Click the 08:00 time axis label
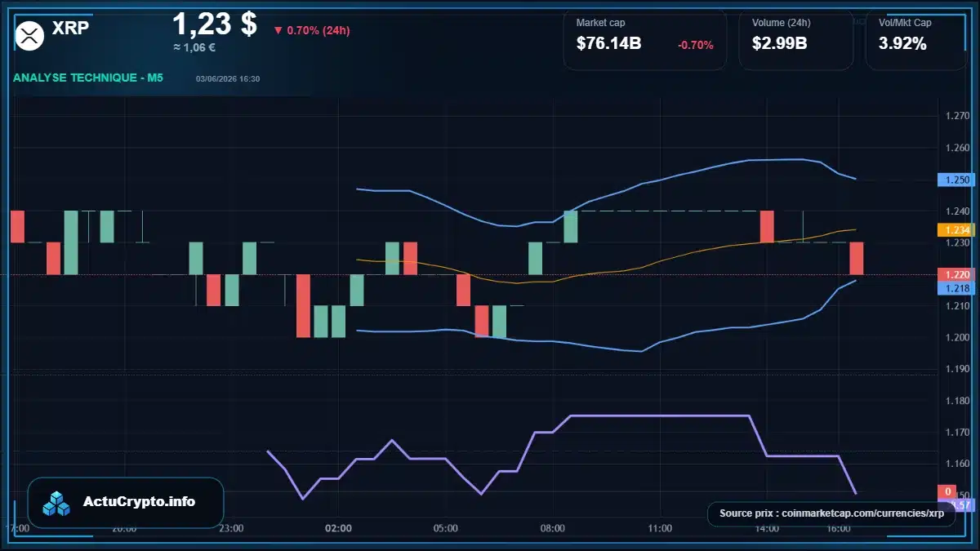The width and height of the screenshot is (980, 551). 553,528
